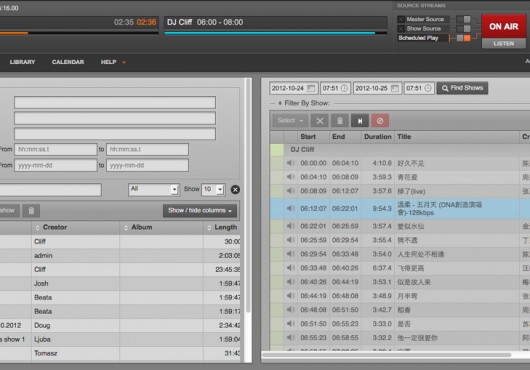Click speaker icon in 06:40:26 row
The height and width of the screenshot is (370, 530).
pyautogui.click(x=290, y=281)
